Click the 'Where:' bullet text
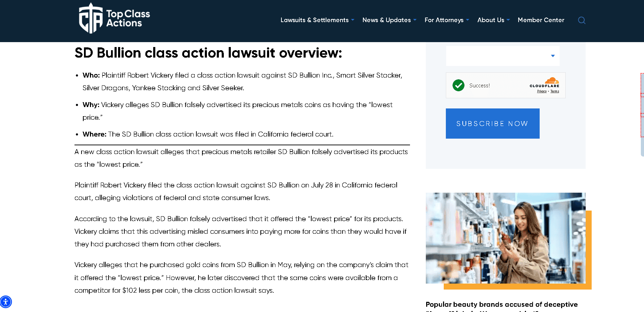 click(x=208, y=134)
